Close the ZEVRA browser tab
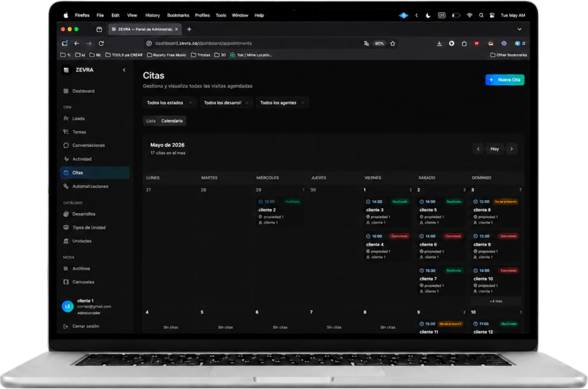This screenshot has width=588, height=389. pos(177,29)
